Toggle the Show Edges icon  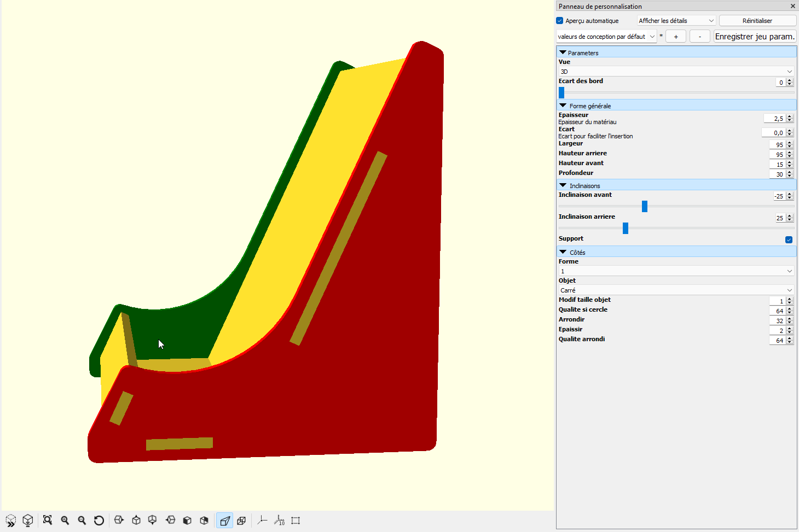(296, 521)
